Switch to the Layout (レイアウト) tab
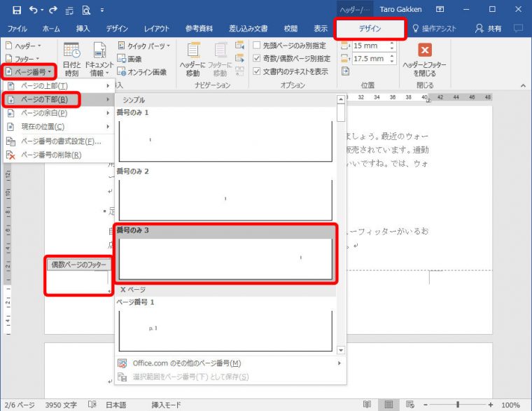The height and width of the screenshot is (411, 532). coord(156,29)
